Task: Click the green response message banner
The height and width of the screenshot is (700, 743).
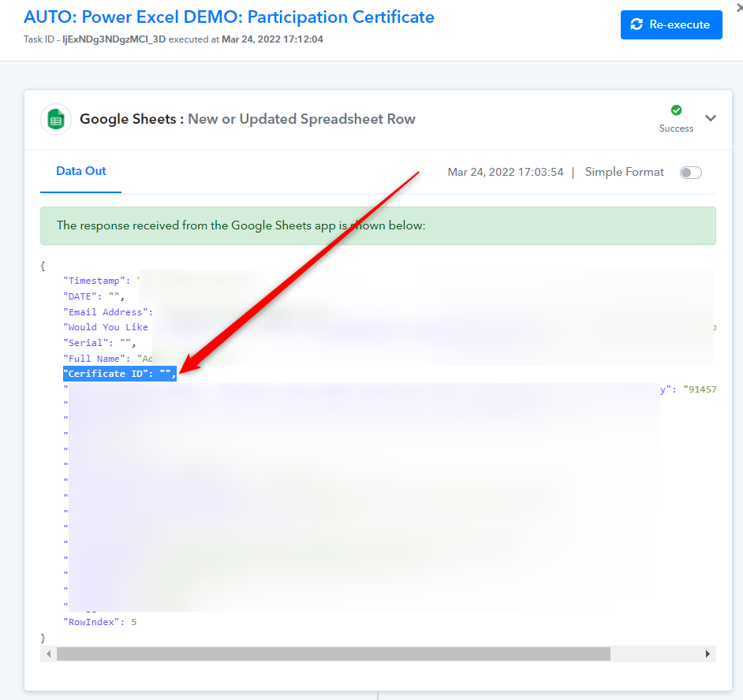Action: click(x=378, y=226)
